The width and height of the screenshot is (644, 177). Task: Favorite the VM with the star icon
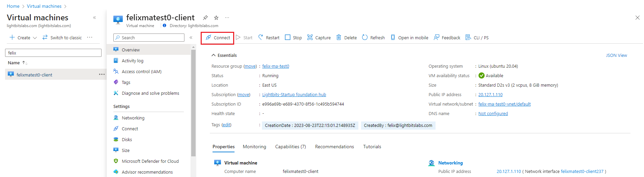coord(216,18)
